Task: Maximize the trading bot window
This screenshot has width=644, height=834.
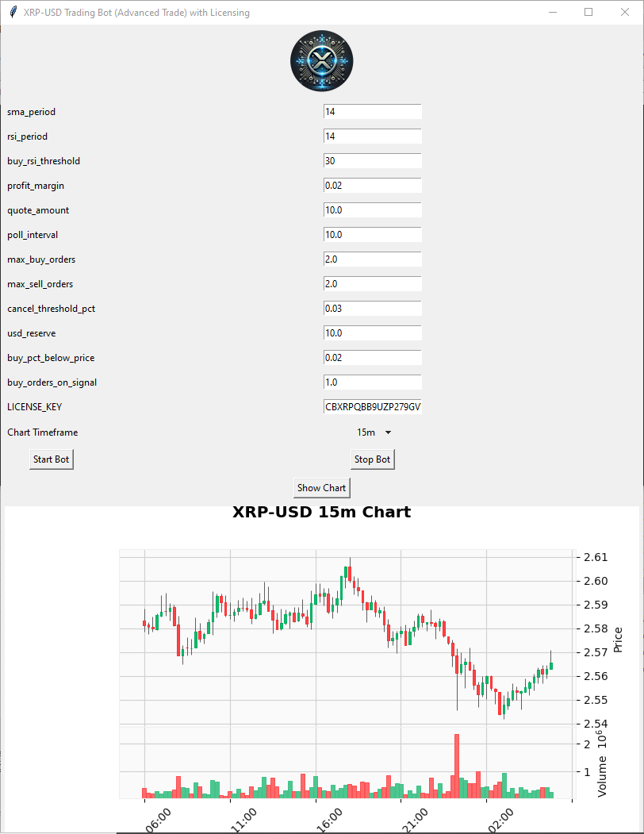Action: [x=588, y=12]
